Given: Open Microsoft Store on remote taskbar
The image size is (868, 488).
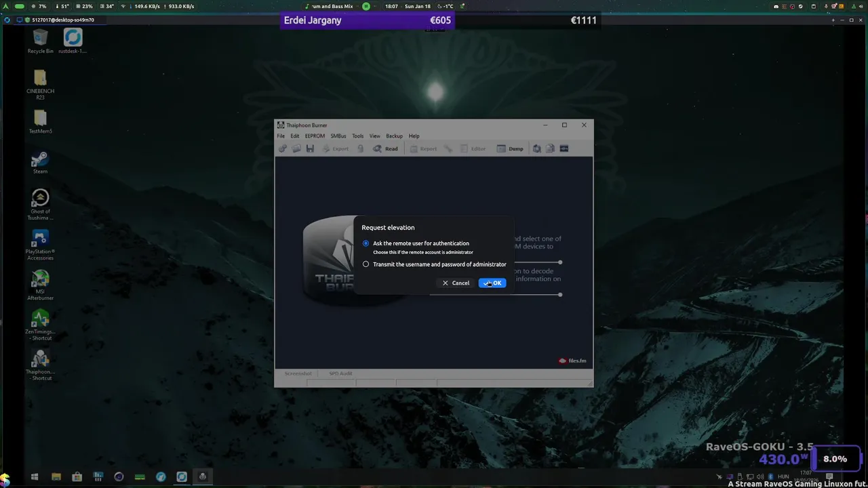Looking at the screenshot, I should click(77, 477).
